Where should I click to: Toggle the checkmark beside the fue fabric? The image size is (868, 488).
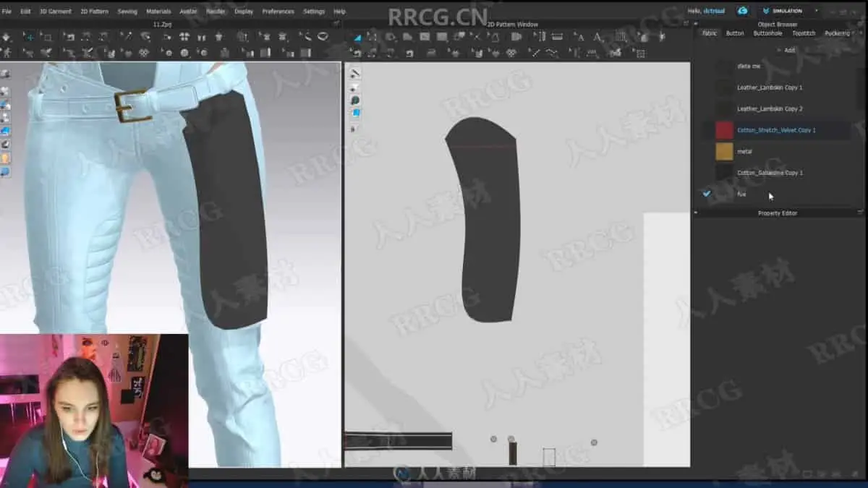tap(707, 194)
